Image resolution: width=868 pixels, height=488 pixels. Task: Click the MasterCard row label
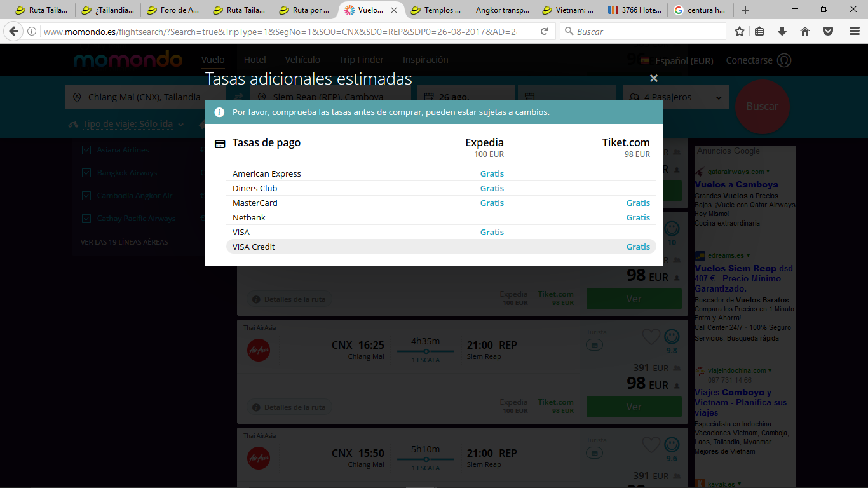click(x=255, y=203)
